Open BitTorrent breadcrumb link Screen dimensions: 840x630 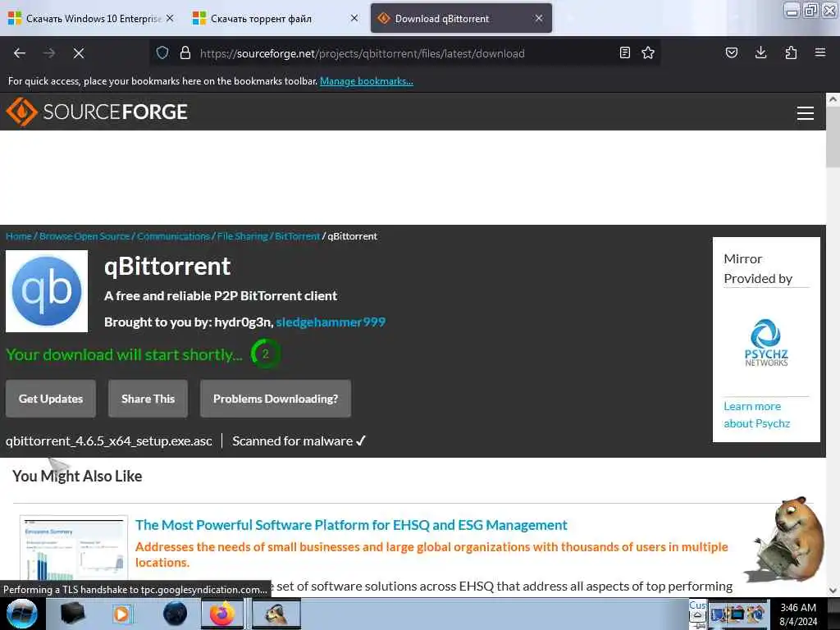coord(297,236)
